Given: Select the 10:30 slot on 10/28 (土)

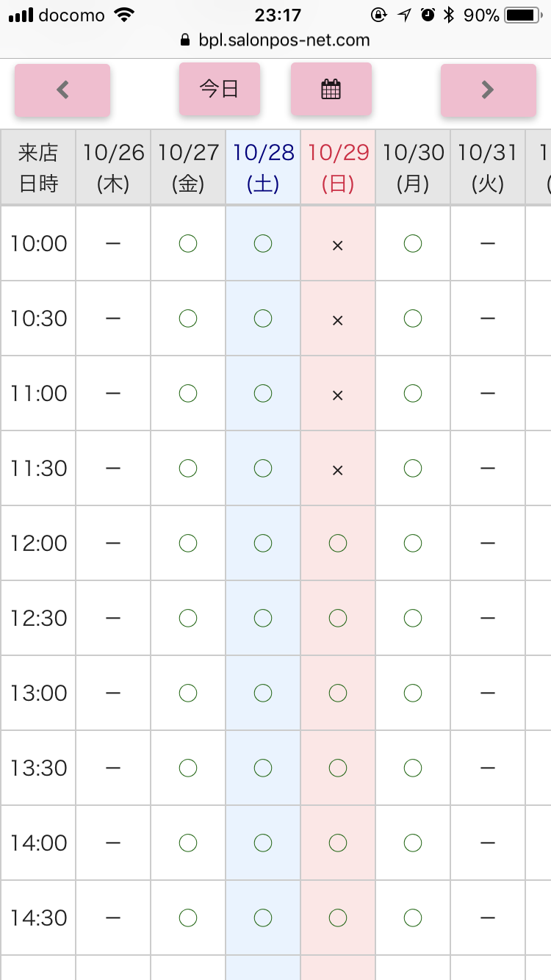Looking at the screenshot, I should tap(263, 318).
